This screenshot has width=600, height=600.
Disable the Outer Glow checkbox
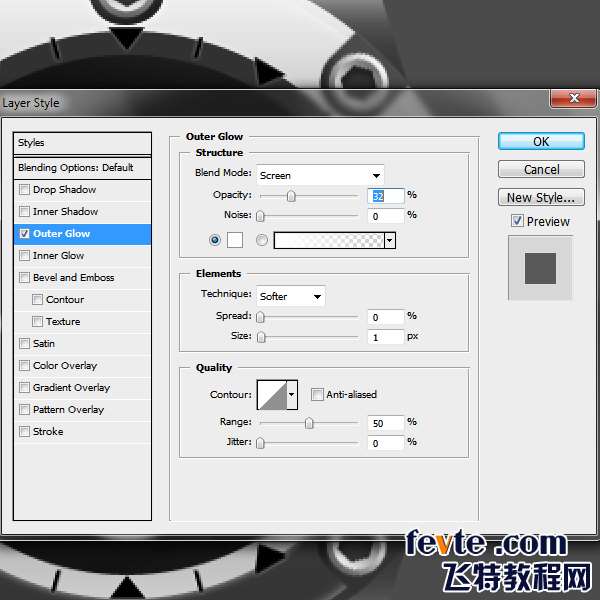pyautogui.click(x=25, y=234)
